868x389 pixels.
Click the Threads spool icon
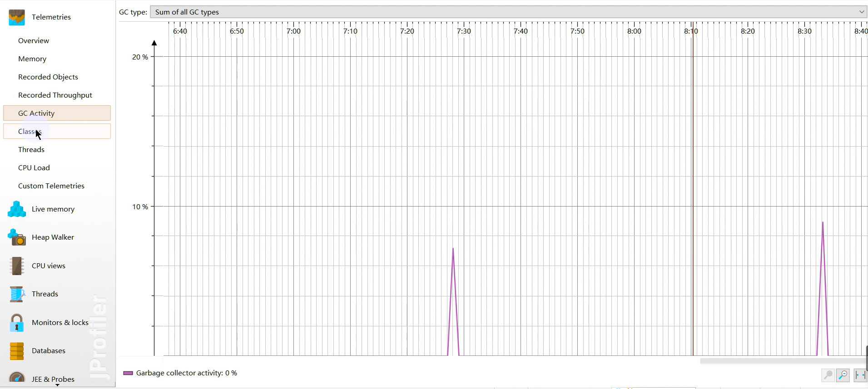[17, 294]
